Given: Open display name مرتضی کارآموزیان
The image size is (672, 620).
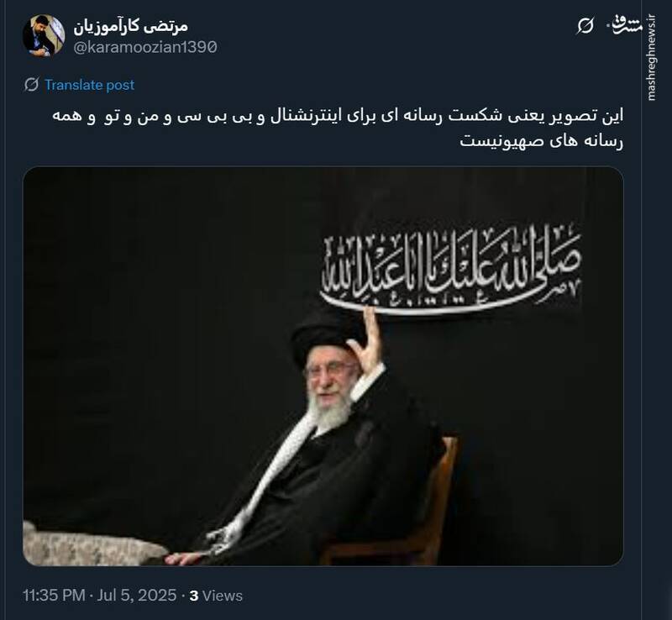Looking at the screenshot, I should pyautogui.click(x=131, y=26).
